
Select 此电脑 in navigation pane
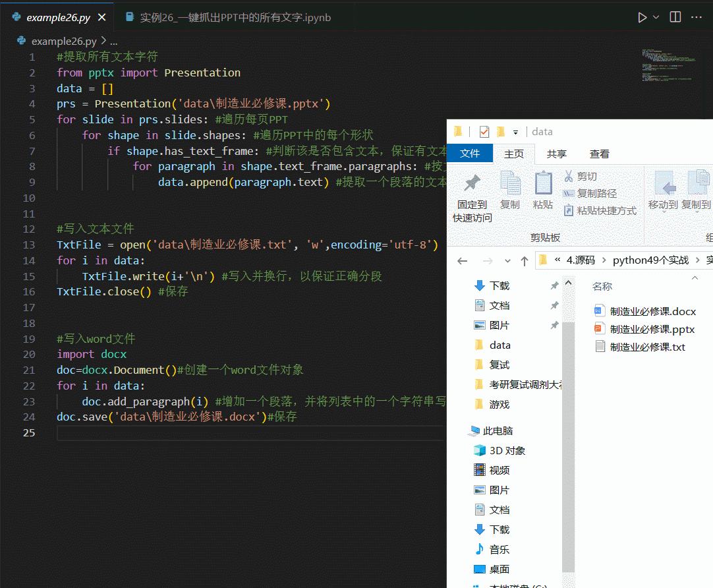pyautogui.click(x=498, y=430)
